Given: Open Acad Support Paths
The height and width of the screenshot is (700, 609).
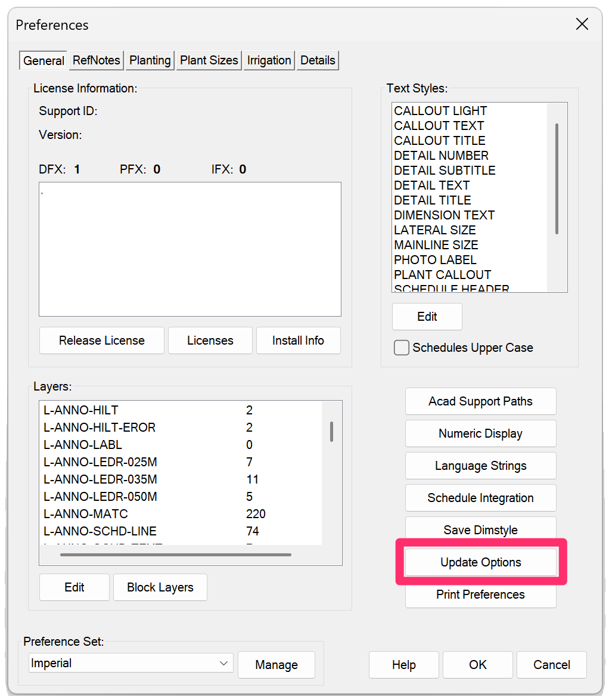Looking at the screenshot, I should 480,401.
